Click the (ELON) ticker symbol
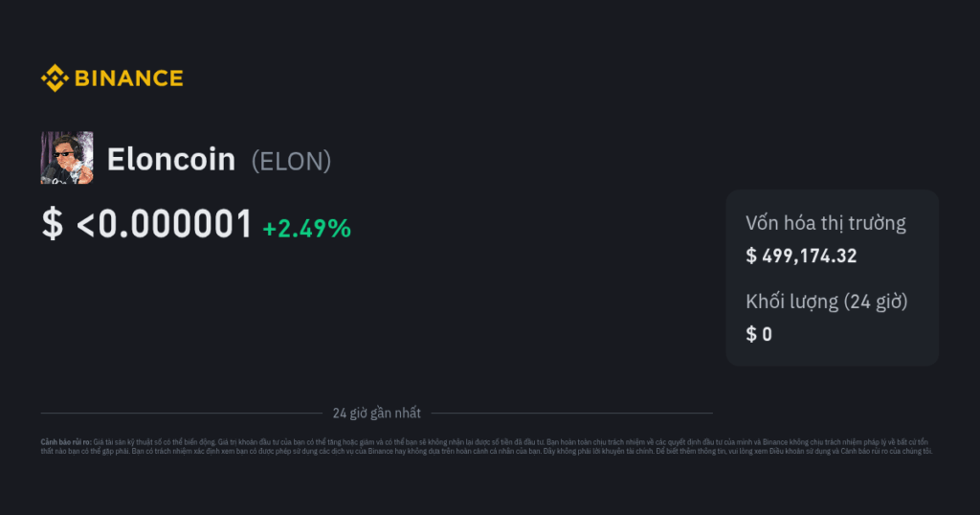 291,161
